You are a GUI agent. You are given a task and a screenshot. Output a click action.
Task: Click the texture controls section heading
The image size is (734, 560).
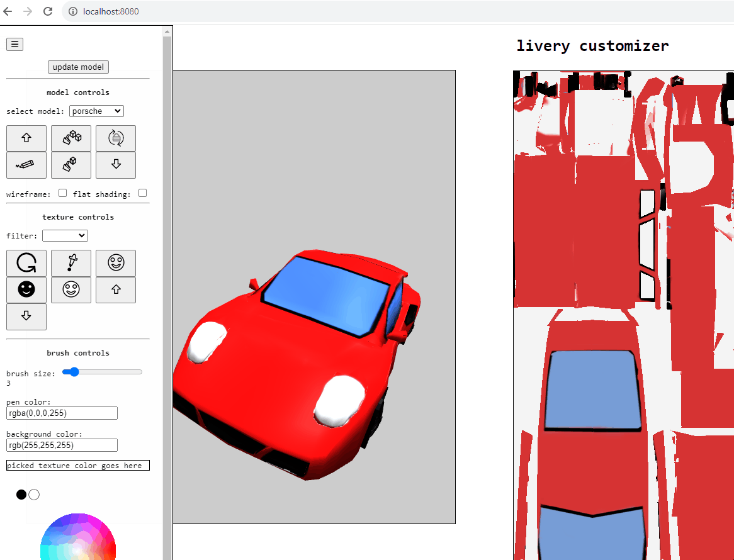[x=78, y=216]
